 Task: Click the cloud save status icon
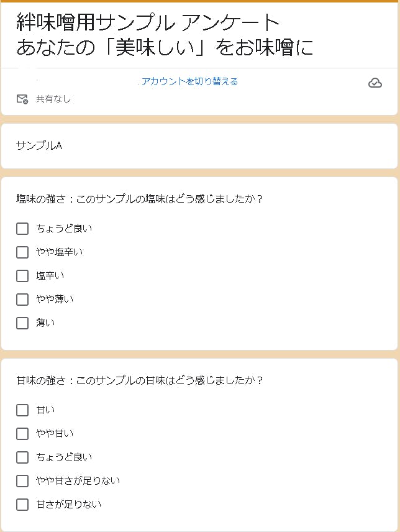click(375, 83)
